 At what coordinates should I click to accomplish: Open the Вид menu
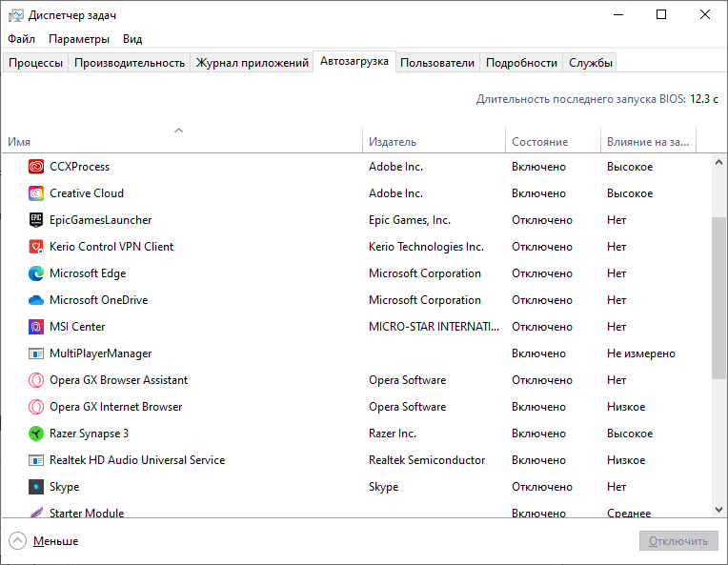click(132, 39)
